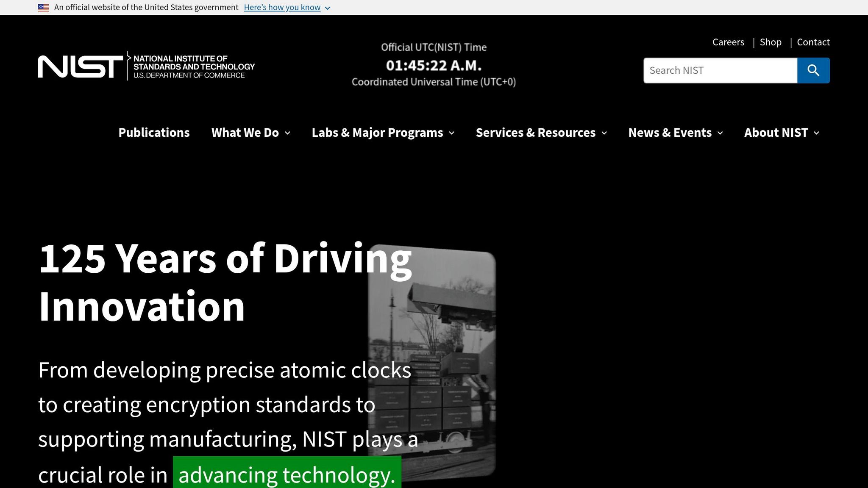868x488 pixels.
Task: Expand the News & Events dropdown
Action: [675, 133]
